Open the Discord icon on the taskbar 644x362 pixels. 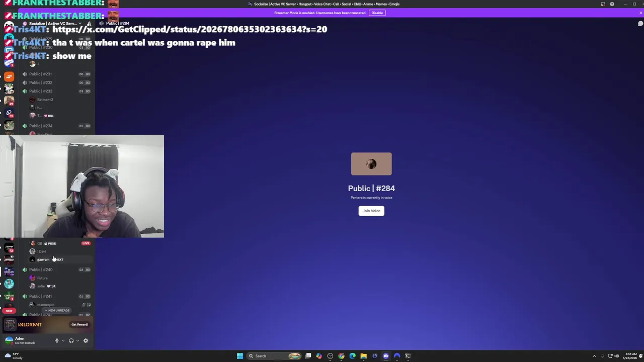tap(386, 356)
